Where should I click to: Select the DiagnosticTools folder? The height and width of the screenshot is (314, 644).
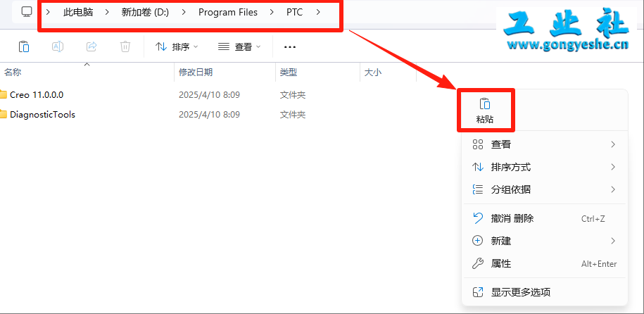(42, 114)
